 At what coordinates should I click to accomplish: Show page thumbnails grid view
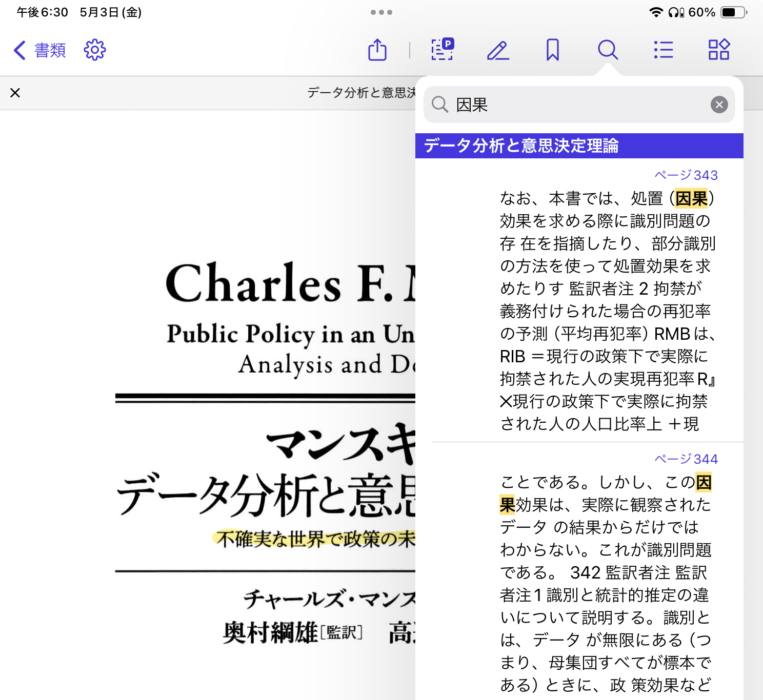pyautogui.click(x=719, y=50)
